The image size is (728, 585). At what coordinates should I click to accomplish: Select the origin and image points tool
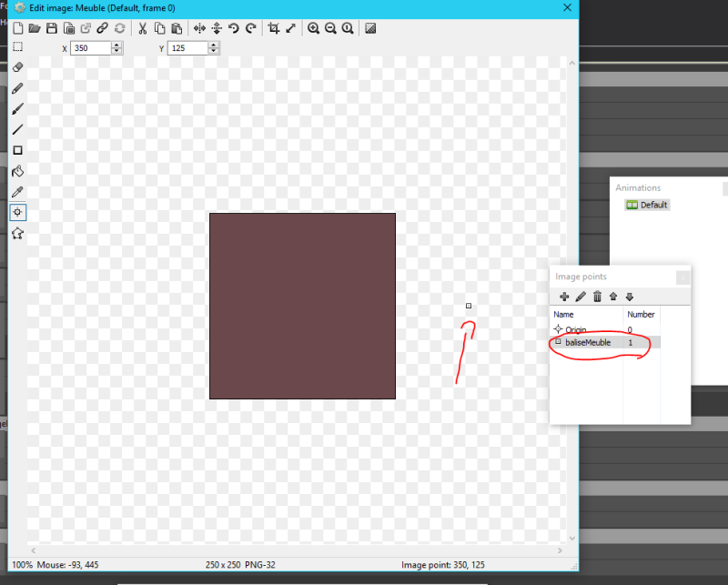[x=17, y=212]
